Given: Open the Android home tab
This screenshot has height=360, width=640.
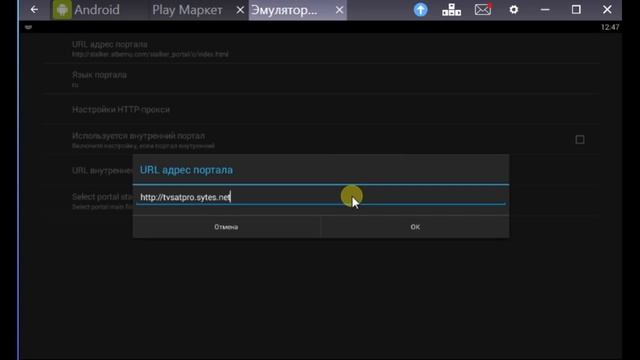Looking at the screenshot, I should (87, 10).
